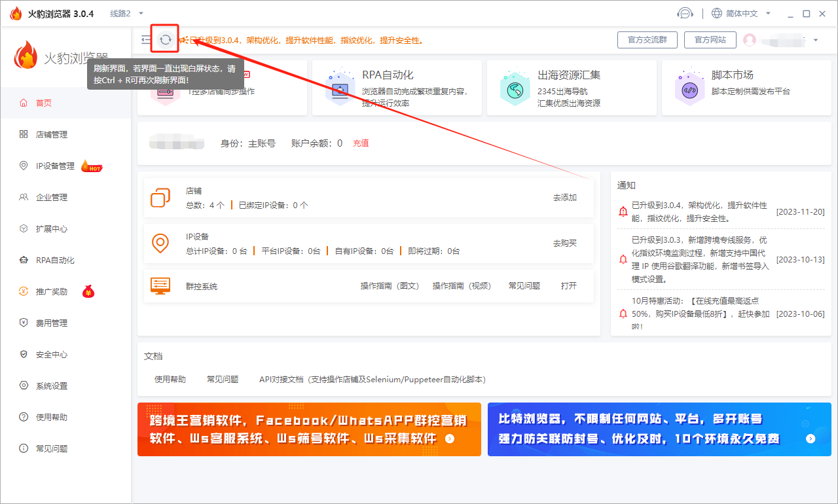This screenshot has height=504, width=838.
Task: Open the RPA自动化 card
Action: pos(397,88)
